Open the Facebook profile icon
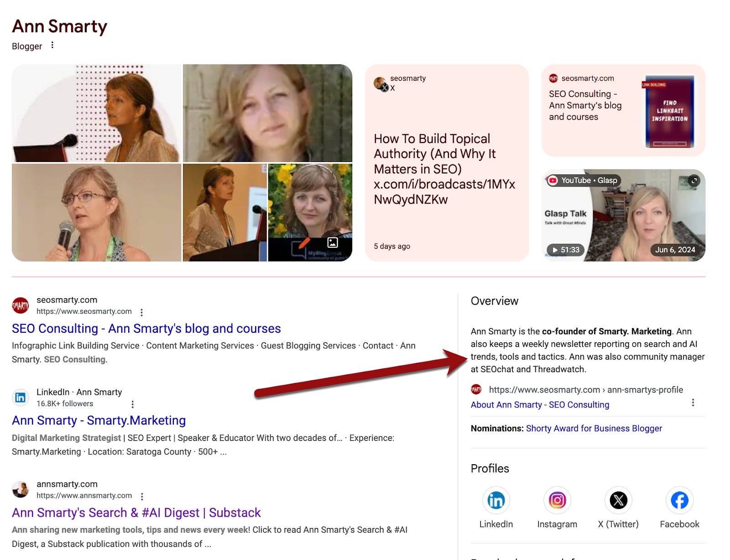The height and width of the screenshot is (560, 730). tap(679, 500)
